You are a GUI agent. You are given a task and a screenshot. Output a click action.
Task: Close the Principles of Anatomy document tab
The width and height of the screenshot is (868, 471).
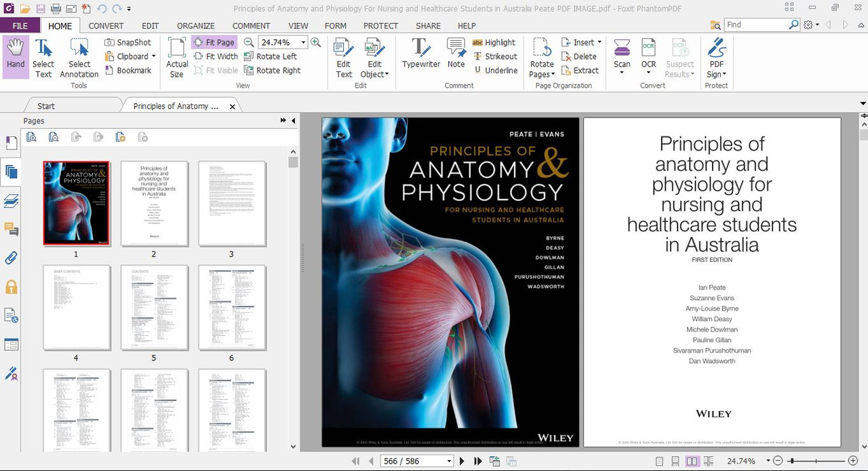click(233, 107)
